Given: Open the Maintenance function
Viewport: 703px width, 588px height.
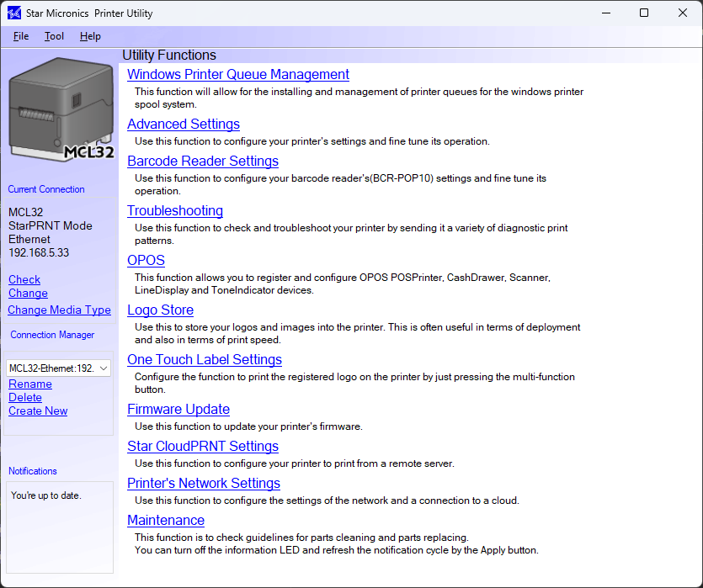Looking at the screenshot, I should [x=166, y=521].
